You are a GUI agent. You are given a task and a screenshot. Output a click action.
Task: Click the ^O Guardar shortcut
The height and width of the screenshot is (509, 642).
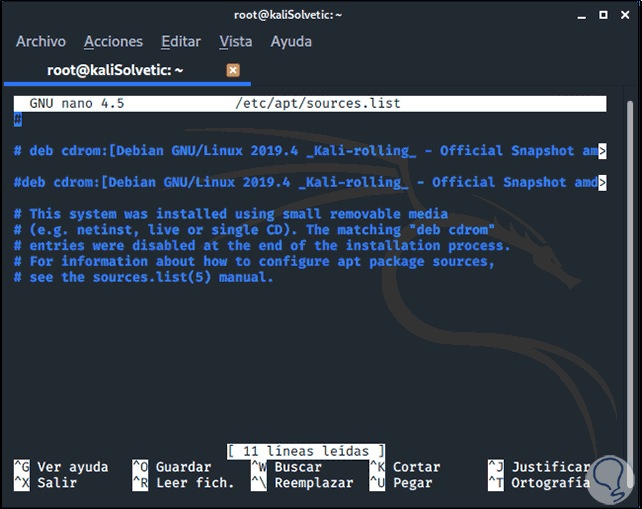point(172,467)
